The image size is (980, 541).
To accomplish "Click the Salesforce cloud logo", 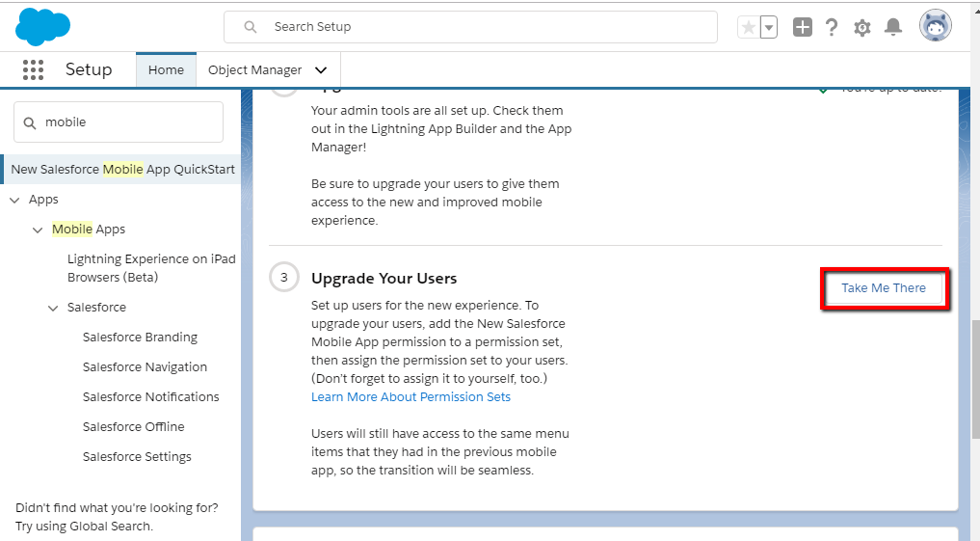I will click(x=43, y=26).
